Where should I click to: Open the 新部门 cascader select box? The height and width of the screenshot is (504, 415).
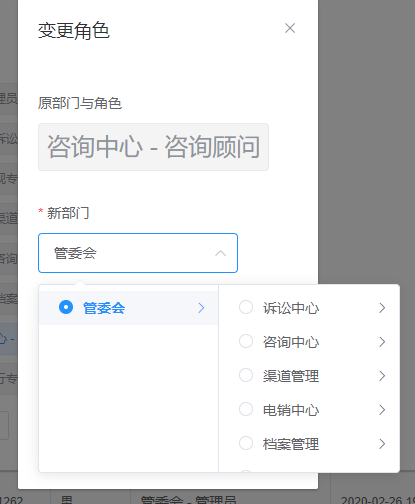[x=138, y=253]
